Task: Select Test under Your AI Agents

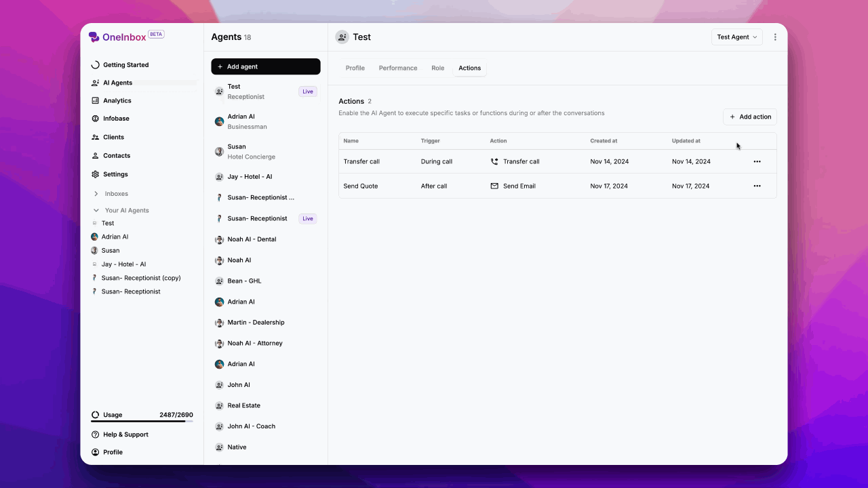Action: [108, 223]
